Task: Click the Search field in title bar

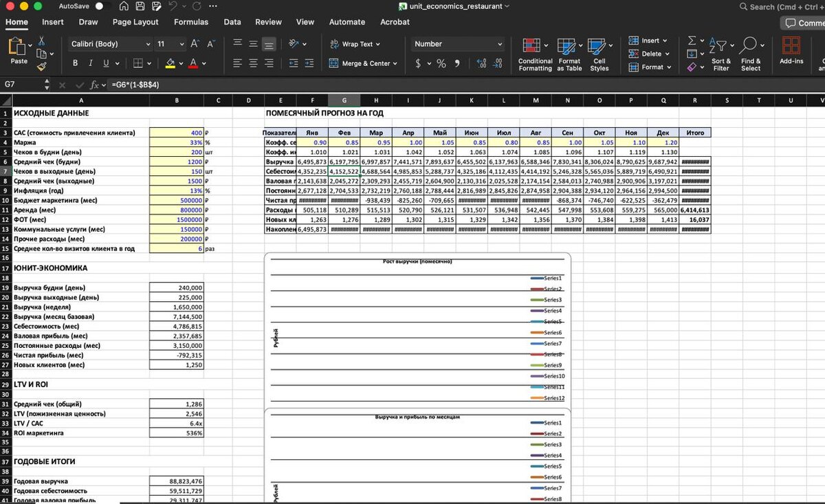Action: (782, 7)
